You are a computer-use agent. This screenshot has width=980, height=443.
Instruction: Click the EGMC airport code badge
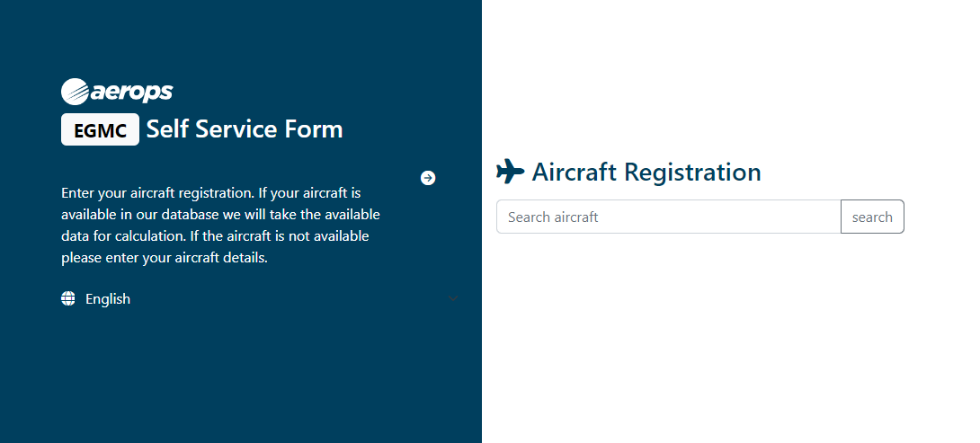coord(100,129)
